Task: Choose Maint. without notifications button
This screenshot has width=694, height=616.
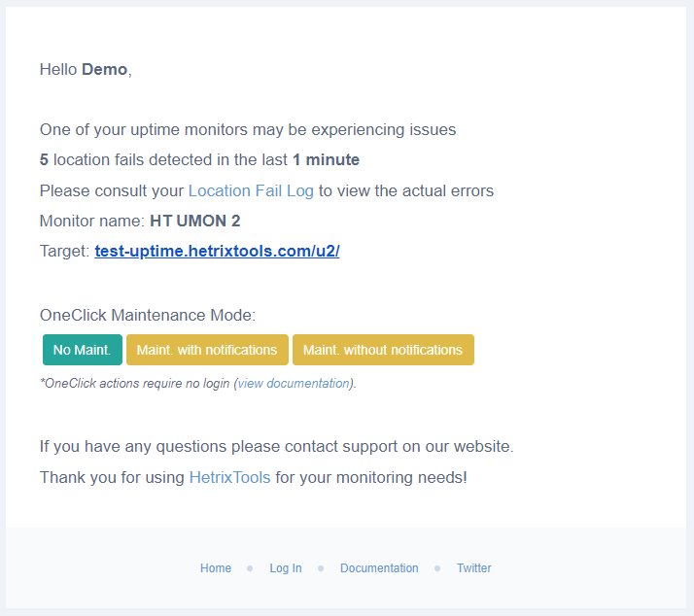Action: (x=383, y=350)
